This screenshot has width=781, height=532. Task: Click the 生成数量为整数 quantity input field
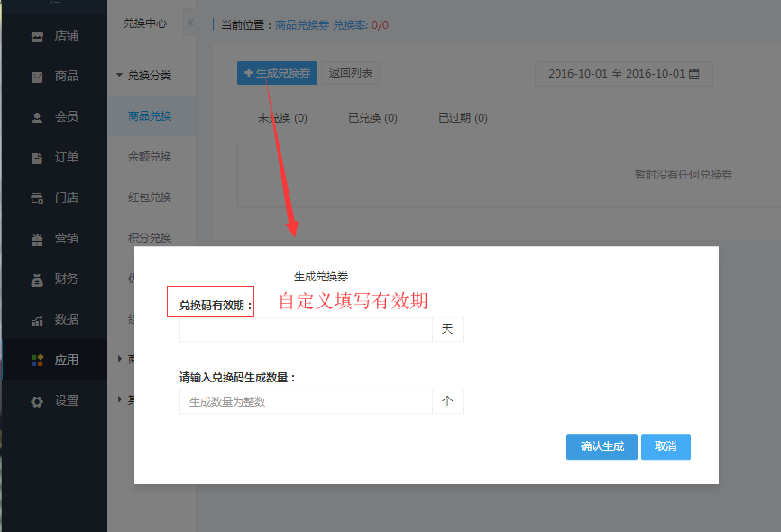pos(306,401)
